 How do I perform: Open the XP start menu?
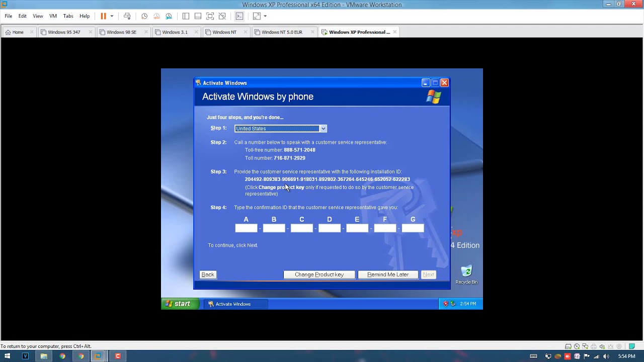180,304
